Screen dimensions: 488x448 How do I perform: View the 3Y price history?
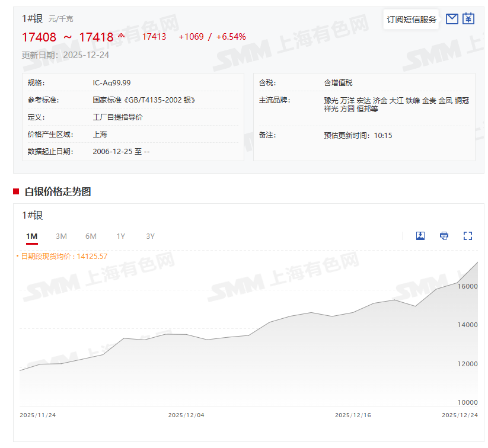click(150, 236)
